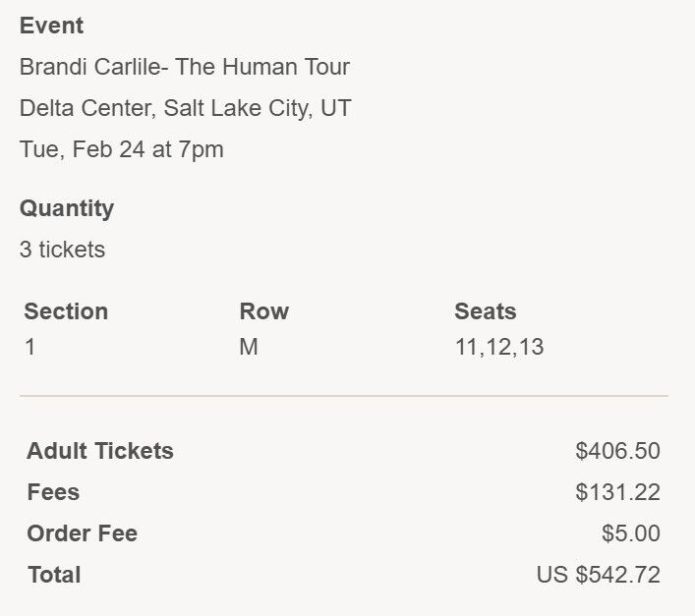Select the section number 1 value

click(x=30, y=347)
